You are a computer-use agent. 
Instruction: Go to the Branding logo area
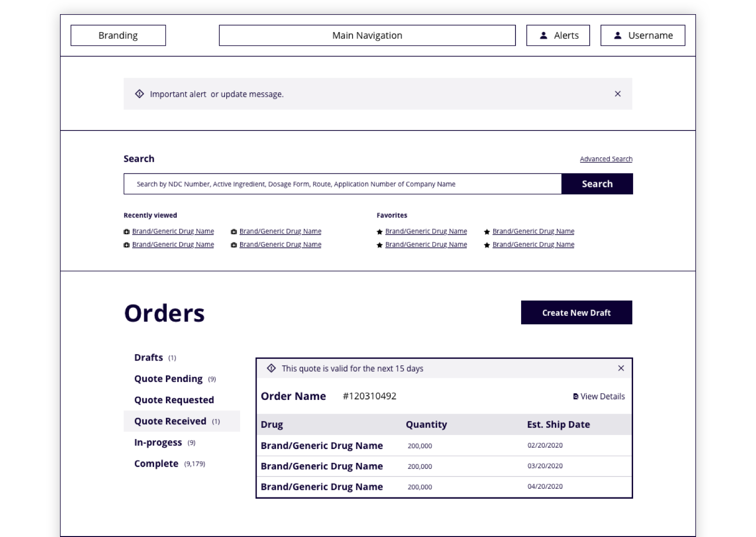click(118, 35)
